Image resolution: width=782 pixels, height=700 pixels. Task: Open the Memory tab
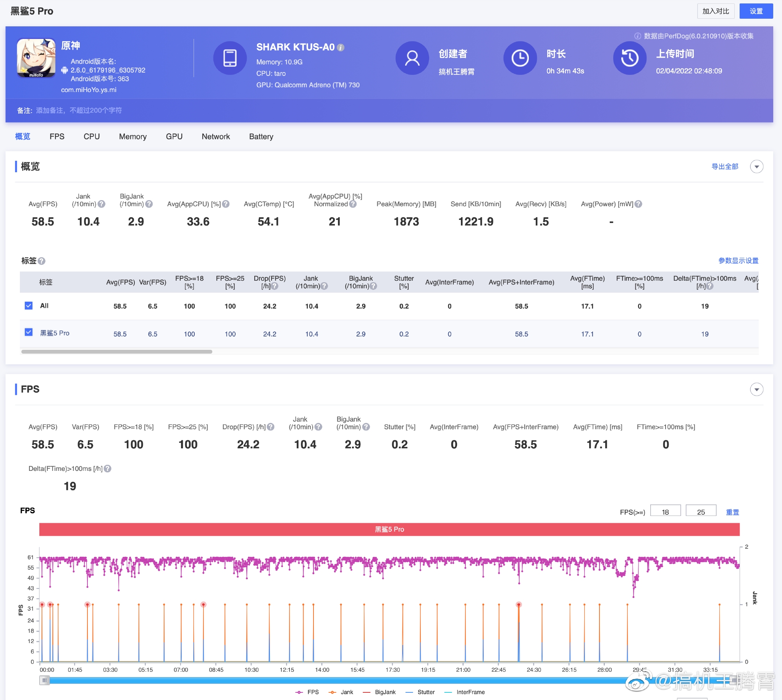132,137
